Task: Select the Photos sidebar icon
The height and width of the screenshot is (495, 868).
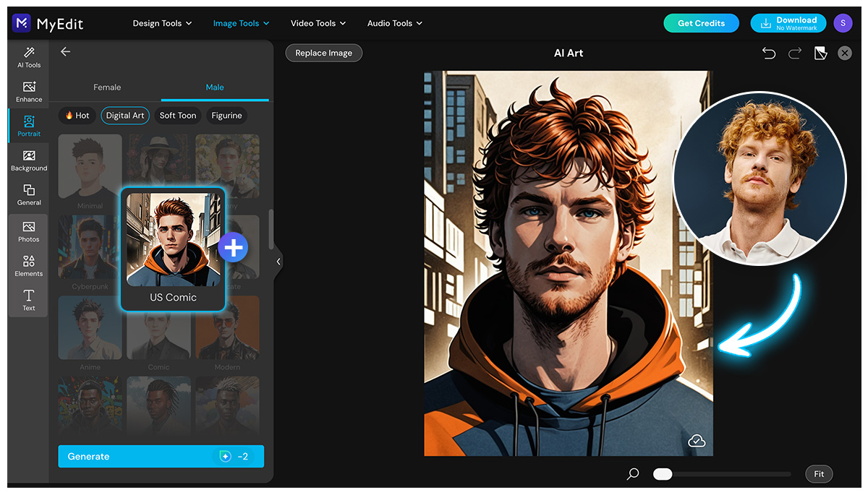Action: 28,231
